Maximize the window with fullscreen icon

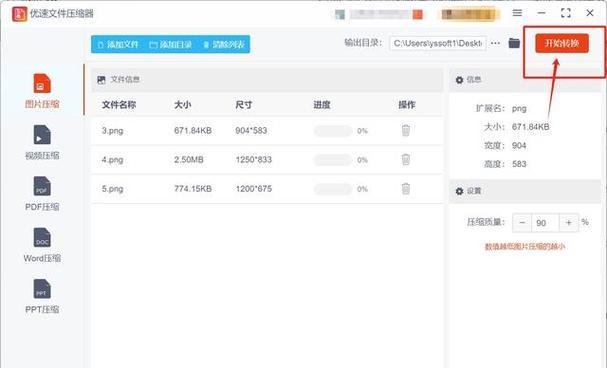[x=566, y=13]
